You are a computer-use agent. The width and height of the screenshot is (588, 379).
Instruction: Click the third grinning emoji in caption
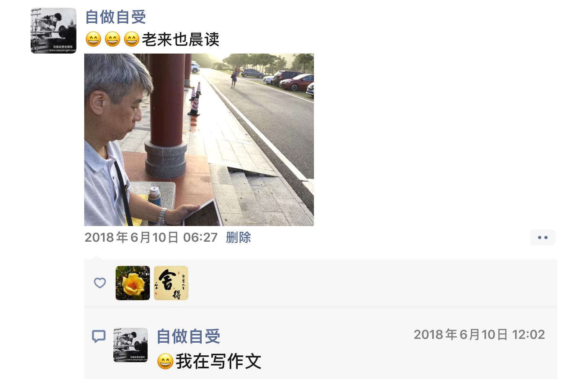pos(131,39)
